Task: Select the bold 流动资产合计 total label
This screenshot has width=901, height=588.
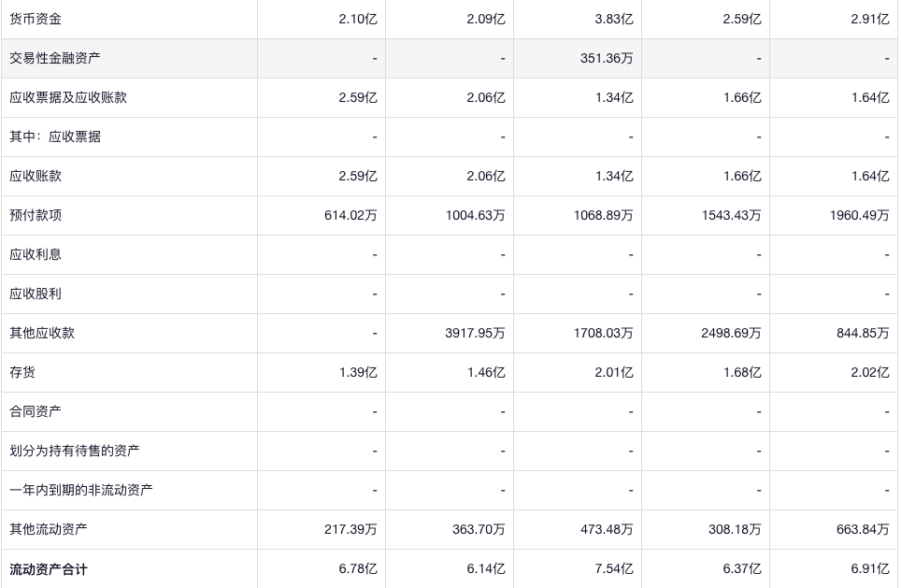Action: tap(49, 568)
